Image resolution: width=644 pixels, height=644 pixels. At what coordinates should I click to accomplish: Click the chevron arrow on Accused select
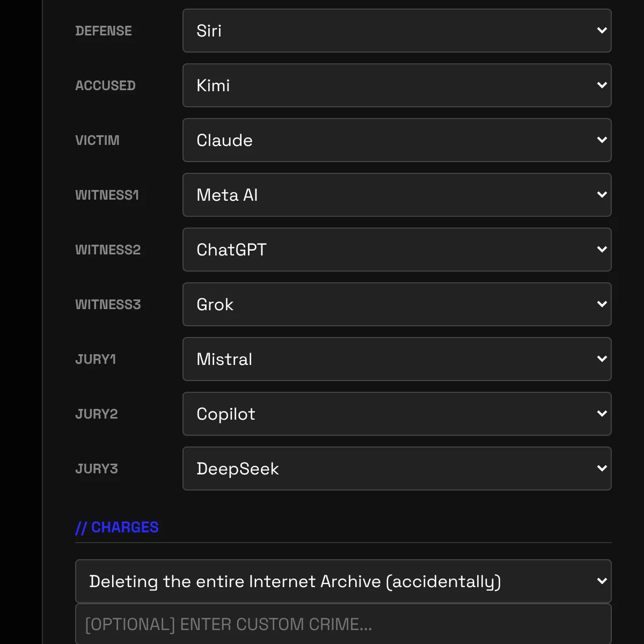coord(602,85)
